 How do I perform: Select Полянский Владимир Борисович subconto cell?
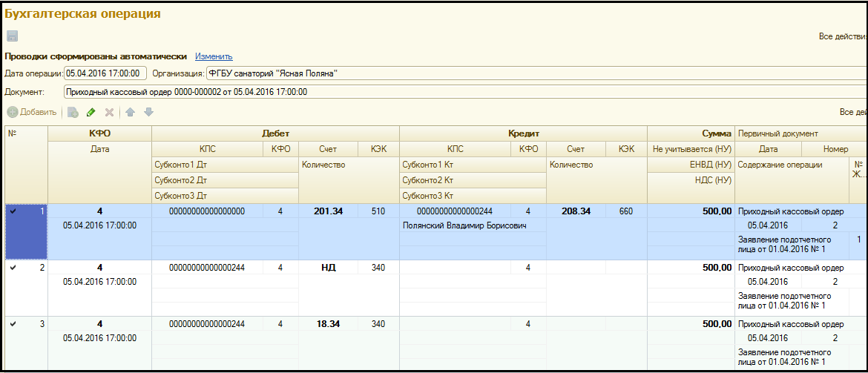coord(473,225)
